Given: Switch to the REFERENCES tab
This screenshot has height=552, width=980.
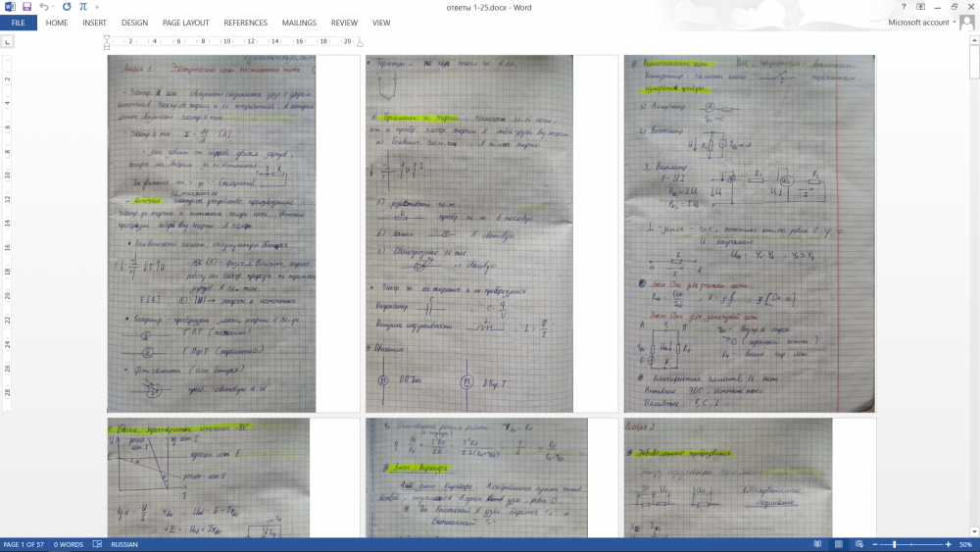Looking at the screenshot, I should (246, 23).
